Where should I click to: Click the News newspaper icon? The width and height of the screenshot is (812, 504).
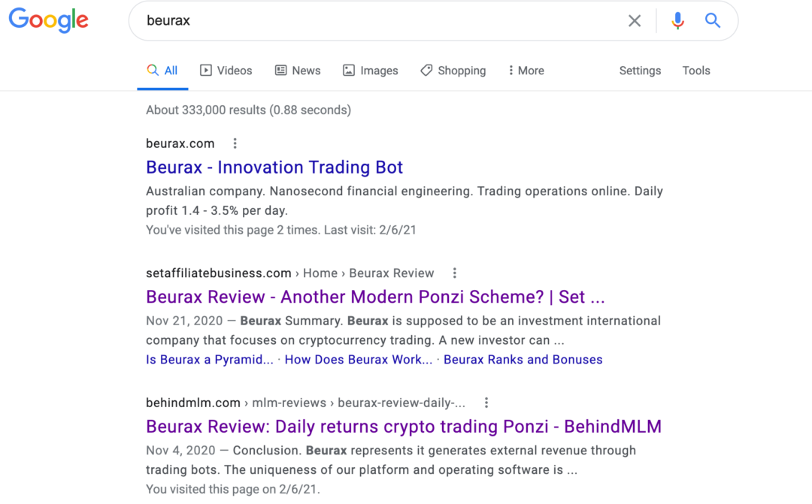[281, 70]
